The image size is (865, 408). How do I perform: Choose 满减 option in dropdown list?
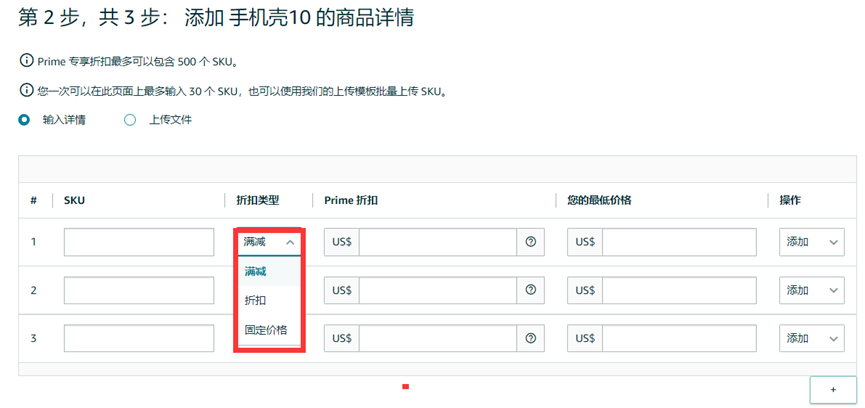coord(256,271)
